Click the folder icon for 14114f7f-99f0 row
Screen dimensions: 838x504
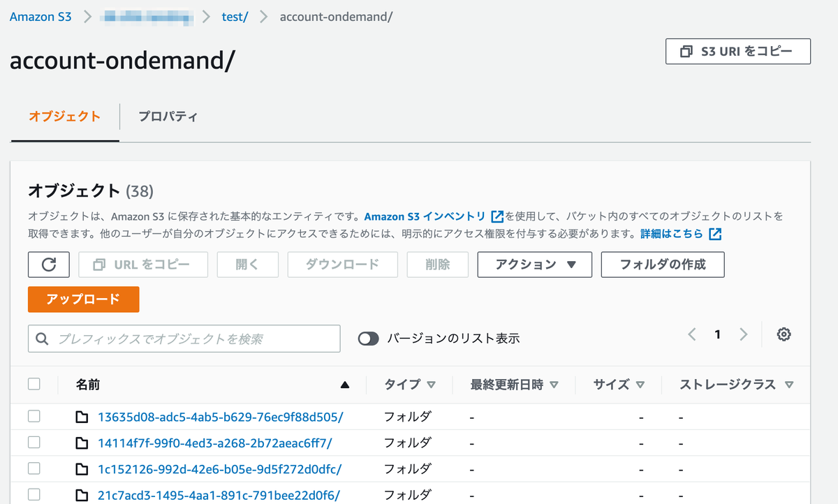[x=82, y=443]
